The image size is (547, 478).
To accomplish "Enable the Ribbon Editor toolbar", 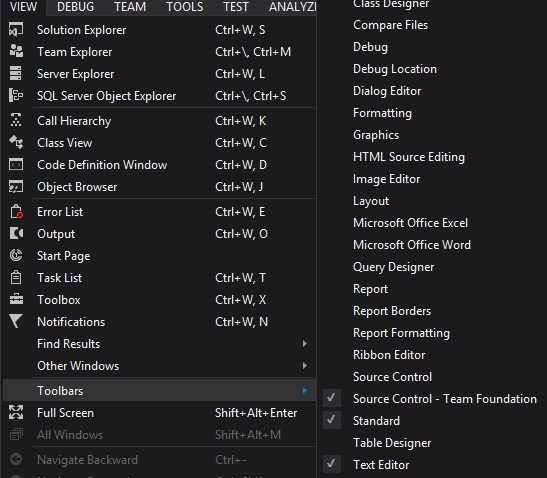I will click(389, 354).
